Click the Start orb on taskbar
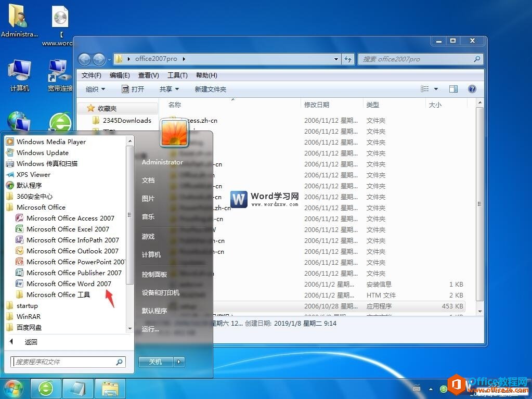 point(13,389)
